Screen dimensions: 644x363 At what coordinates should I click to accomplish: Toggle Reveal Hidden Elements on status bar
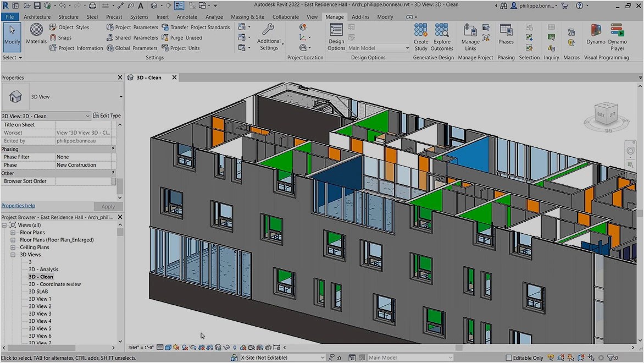235,348
